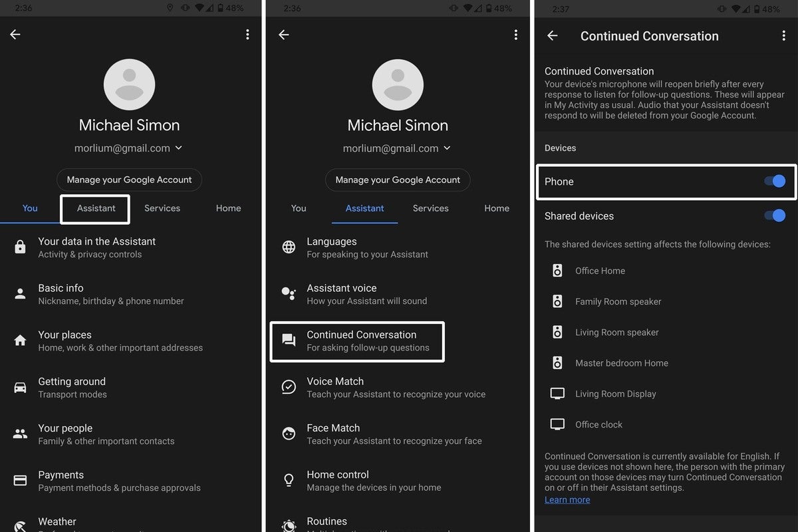The image size is (798, 532).
Task: Select Assistant tab on middle screen
Action: coord(364,208)
